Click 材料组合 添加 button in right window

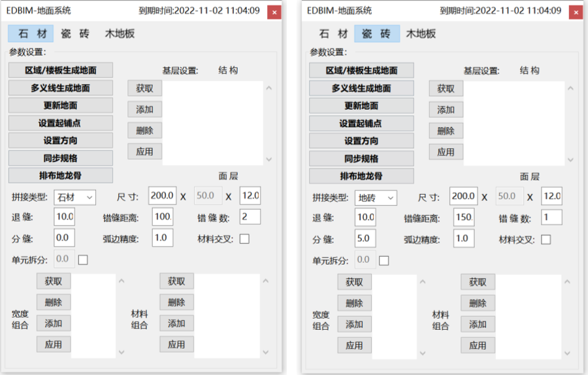tap(478, 325)
